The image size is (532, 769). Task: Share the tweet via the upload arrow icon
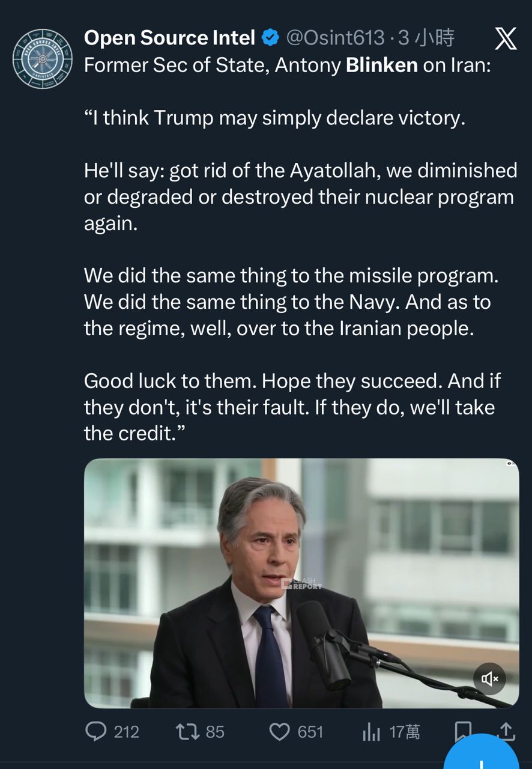[506, 731]
